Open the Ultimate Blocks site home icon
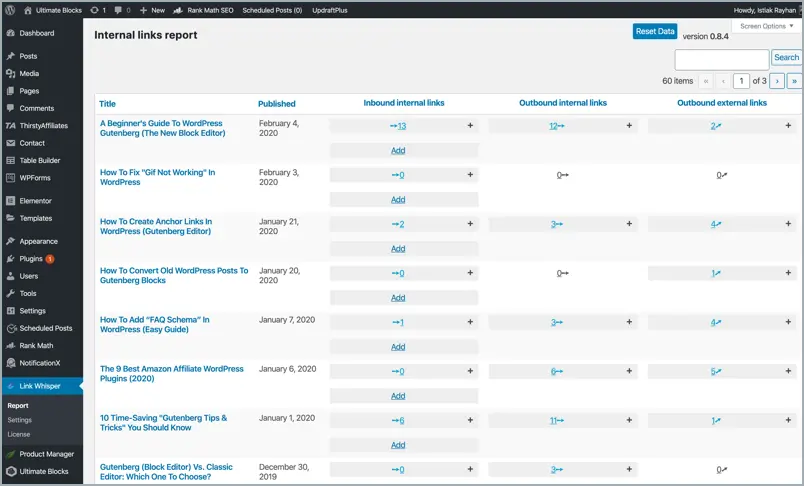 (28, 10)
